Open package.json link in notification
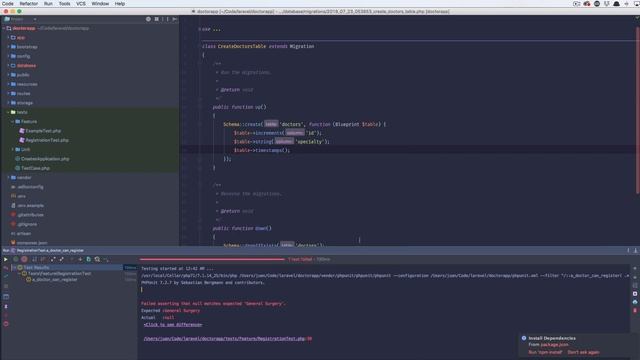Image resolution: width=640 pixels, height=360 pixels. point(554,345)
